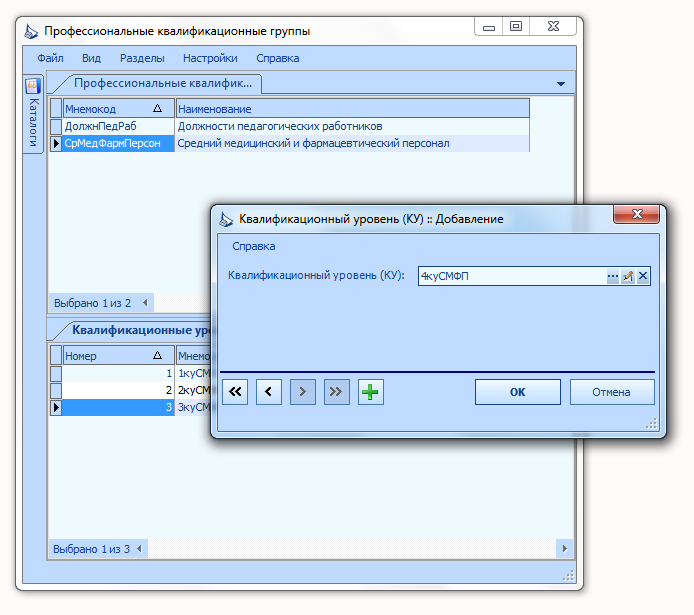
Task: Clear the КУ field with the X icon
Action: point(643,276)
